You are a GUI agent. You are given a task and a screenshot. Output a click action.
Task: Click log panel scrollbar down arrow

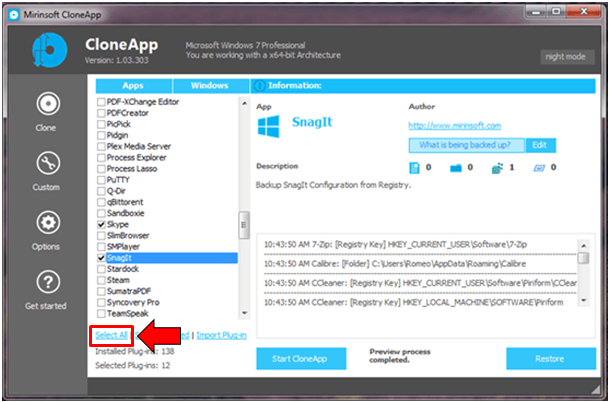tap(583, 301)
